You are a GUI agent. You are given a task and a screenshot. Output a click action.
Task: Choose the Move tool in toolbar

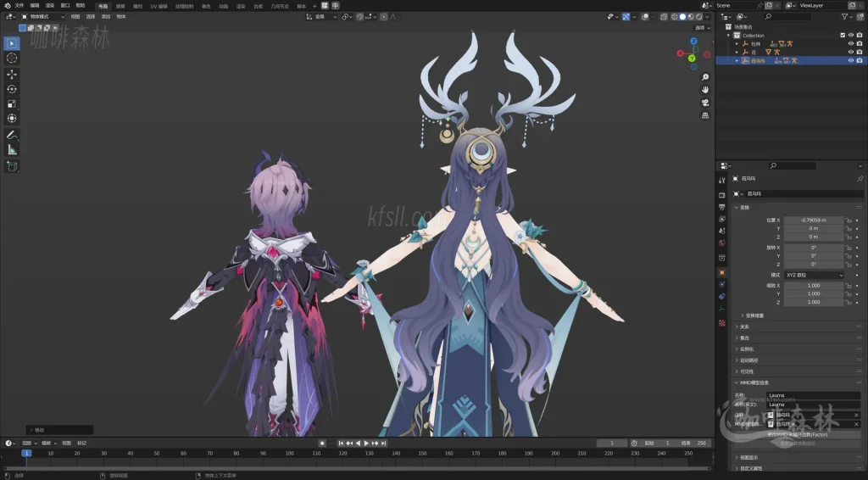pyautogui.click(x=12, y=74)
